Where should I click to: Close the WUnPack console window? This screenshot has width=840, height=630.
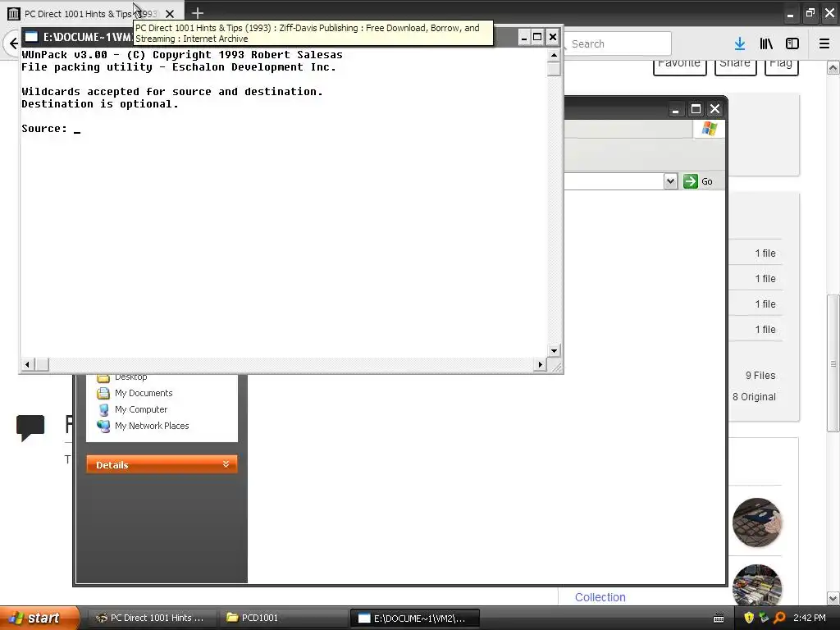[x=553, y=37]
